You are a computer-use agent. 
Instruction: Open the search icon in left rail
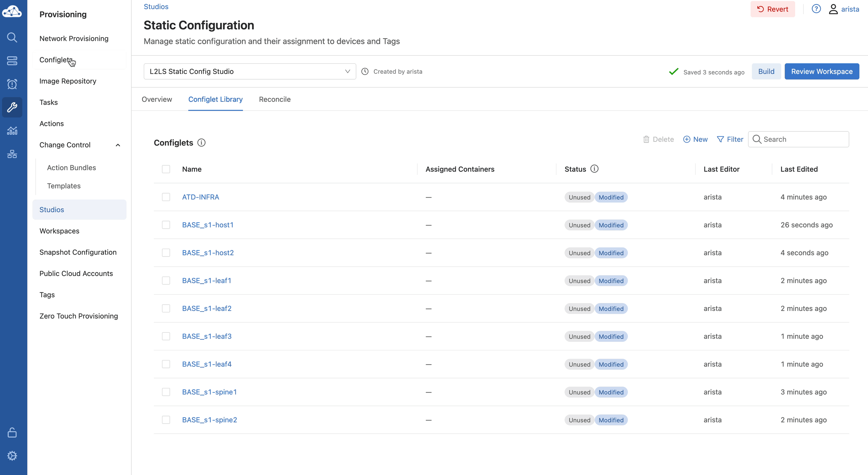pos(12,37)
